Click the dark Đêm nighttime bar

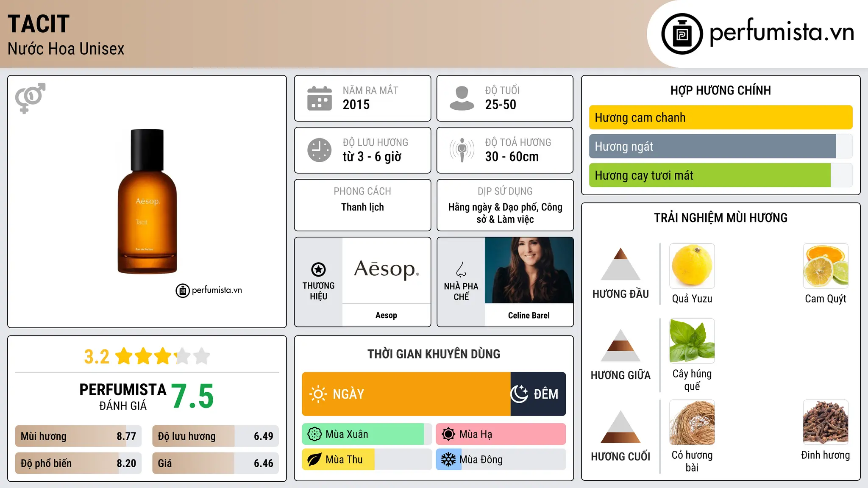coord(538,394)
